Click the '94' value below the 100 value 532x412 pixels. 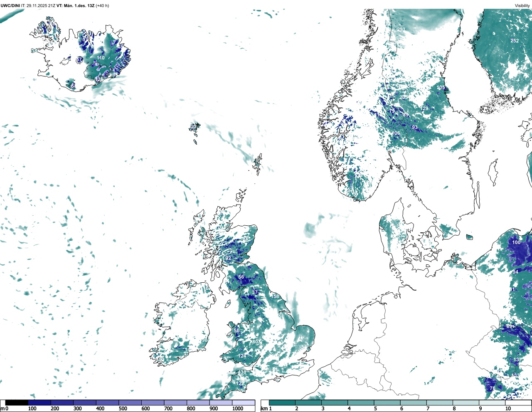(515, 272)
